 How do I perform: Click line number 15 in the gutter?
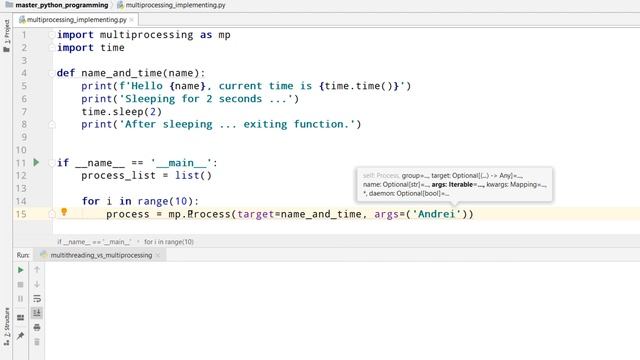21,214
